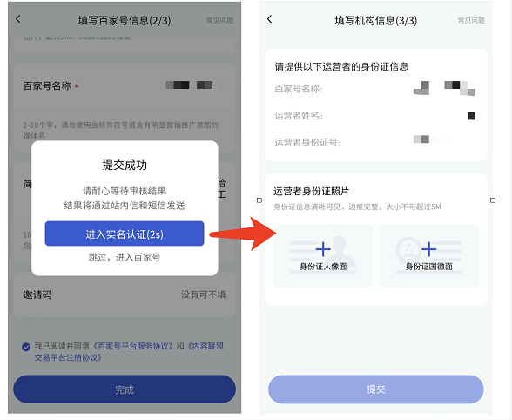The image size is (512, 420).
Task: Click plus icon on national emblem card
Action: (428, 249)
